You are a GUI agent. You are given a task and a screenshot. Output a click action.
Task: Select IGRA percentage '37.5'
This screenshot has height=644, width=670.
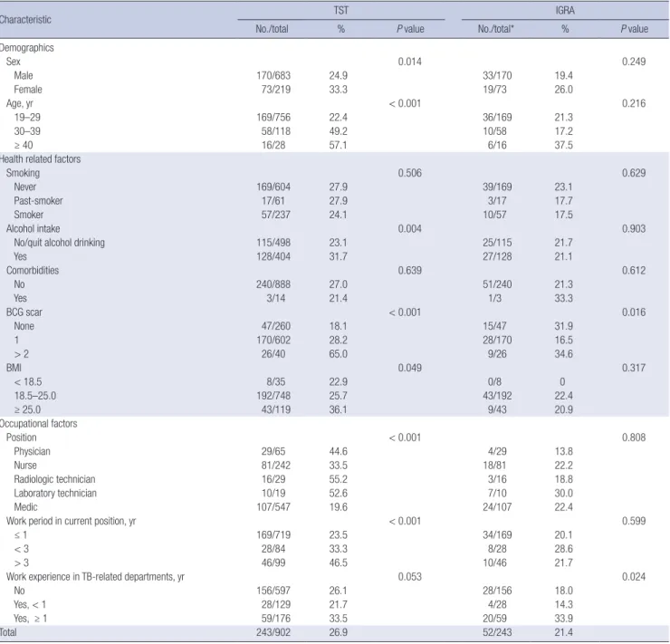tap(563, 145)
